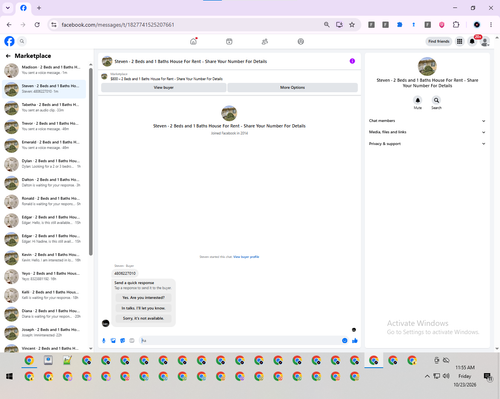Open Trevor conversation in list

pyautogui.click(x=44, y=126)
